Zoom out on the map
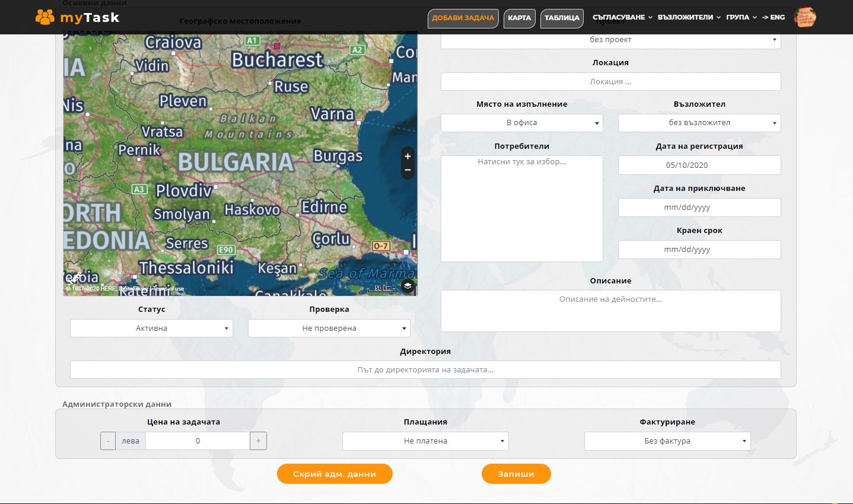 [x=408, y=170]
